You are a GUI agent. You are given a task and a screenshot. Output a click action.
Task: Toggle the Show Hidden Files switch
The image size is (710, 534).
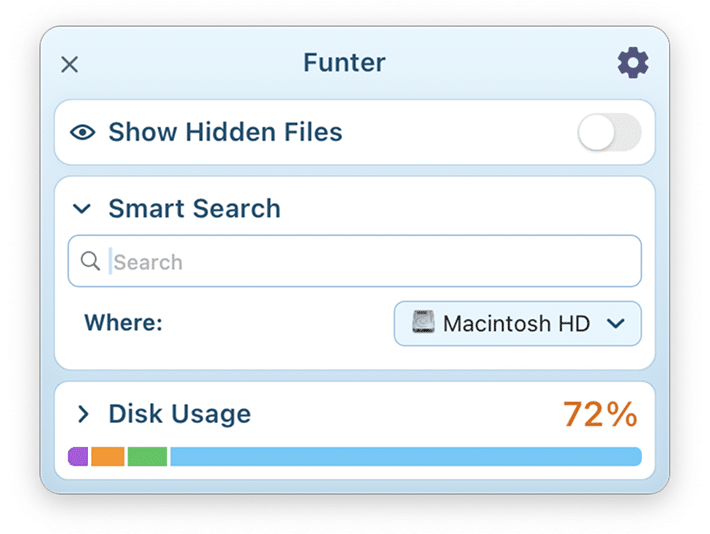[x=609, y=132]
